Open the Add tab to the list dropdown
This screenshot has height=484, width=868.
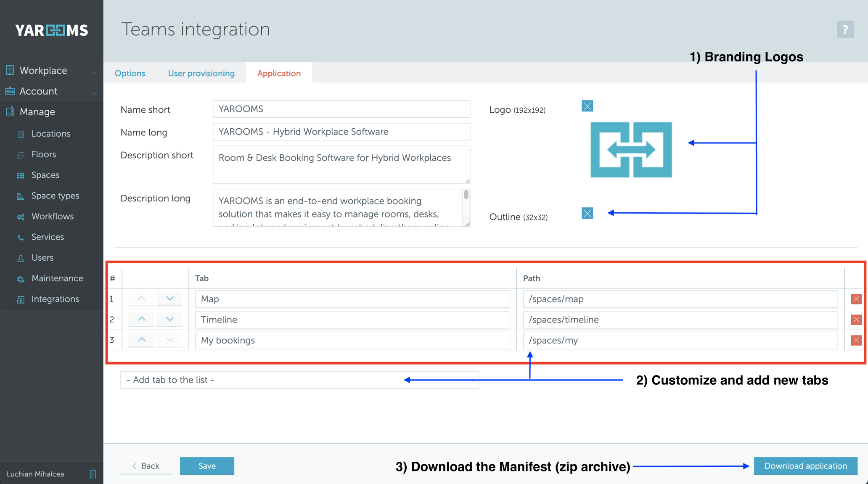(x=299, y=380)
